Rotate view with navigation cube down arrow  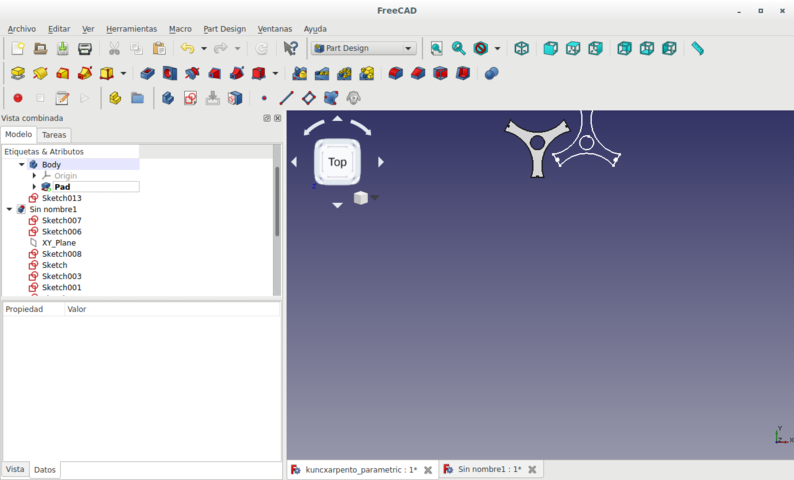[337, 205]
